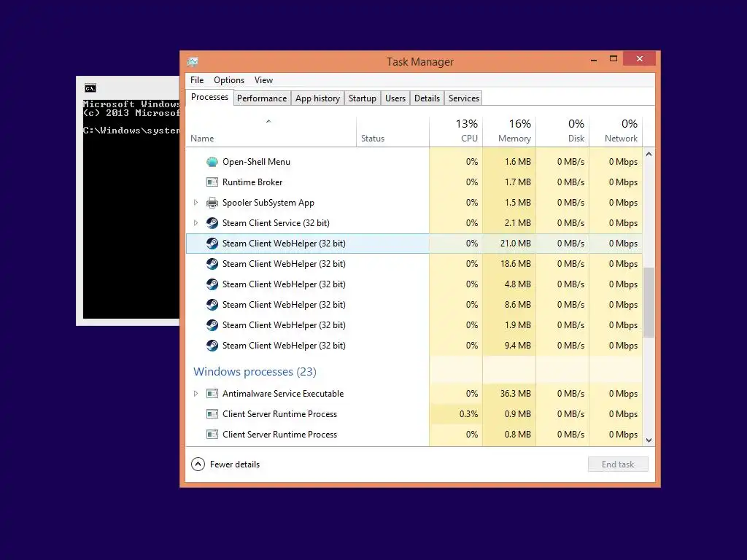The height and width of the screenshot is (560, 747).
Task: Select the Processes tab
Action: point(209,97)
